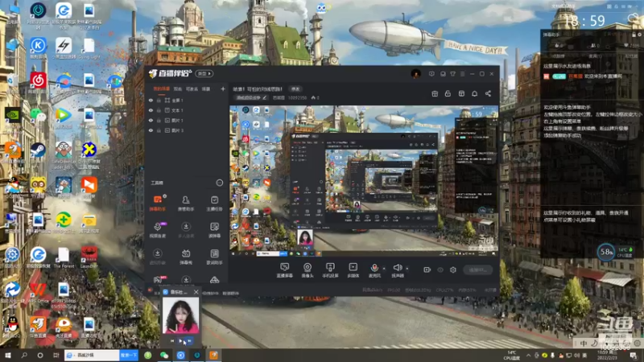Open the 视频连麦 tool
This screenshot has width=644, height=362.
click(x=158, y=230)
